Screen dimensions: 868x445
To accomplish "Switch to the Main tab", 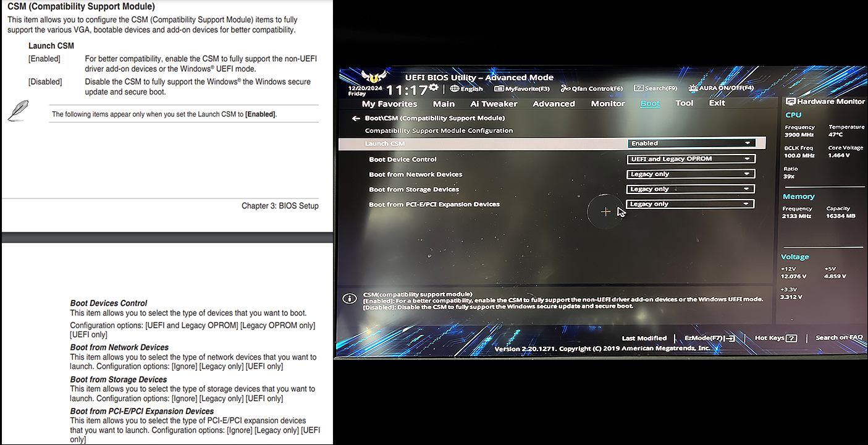I will coord(444,104).
